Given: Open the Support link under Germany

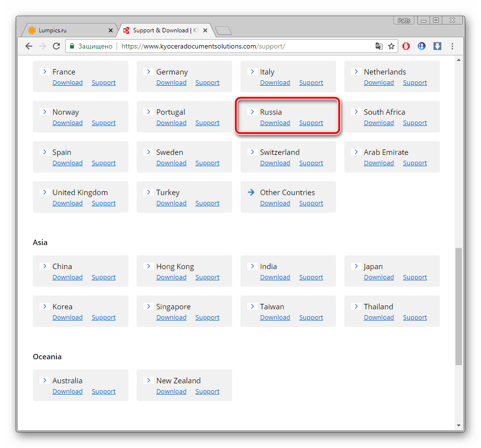Looking at the screenshot, I should tap(207, 83).
